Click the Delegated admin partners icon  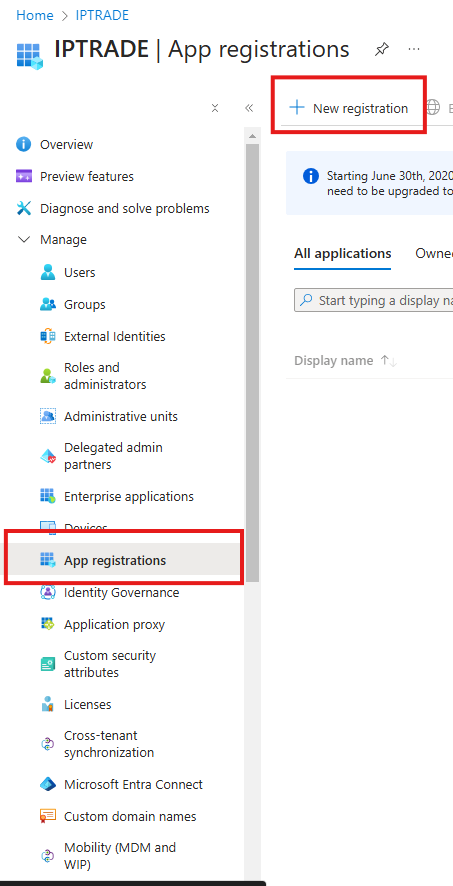point(48,456)
